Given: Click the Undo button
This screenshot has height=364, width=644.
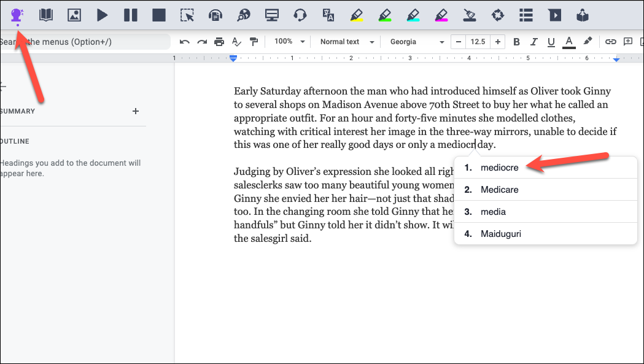Looking at the screenshot, I should coord(184,42).
